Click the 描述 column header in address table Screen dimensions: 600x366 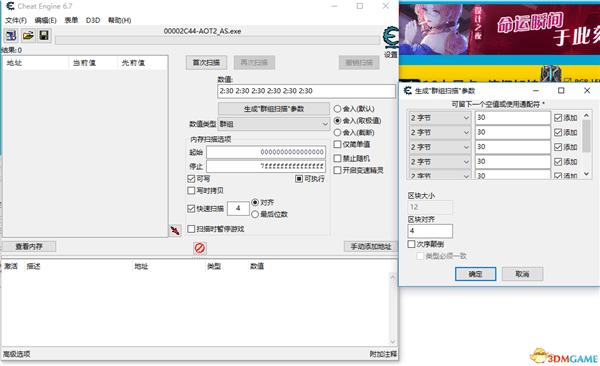coord(33,266)
